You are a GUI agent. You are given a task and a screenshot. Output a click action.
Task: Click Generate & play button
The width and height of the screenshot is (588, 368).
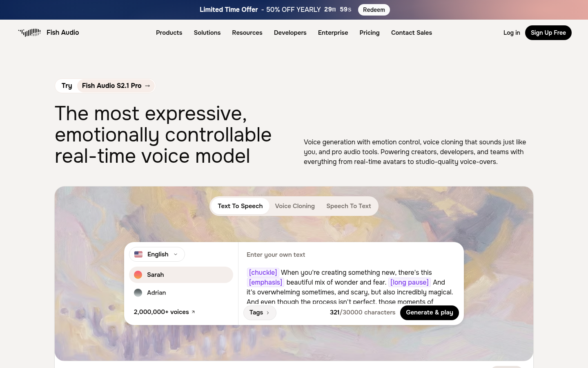click(x=430, y=313)
